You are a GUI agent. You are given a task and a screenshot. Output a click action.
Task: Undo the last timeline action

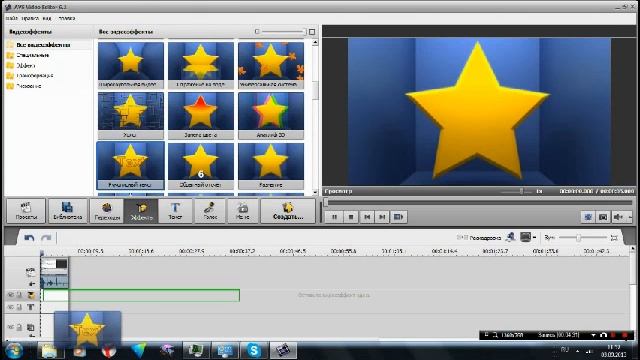29,238
